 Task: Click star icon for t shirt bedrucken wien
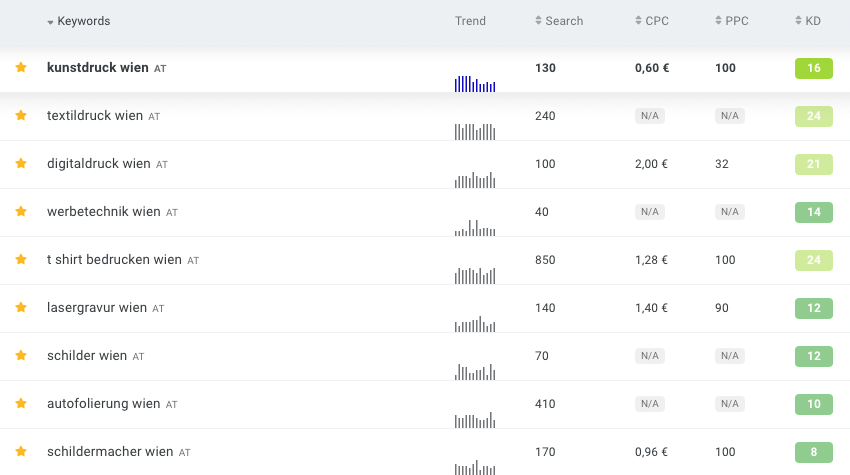(x=20, y=260)
